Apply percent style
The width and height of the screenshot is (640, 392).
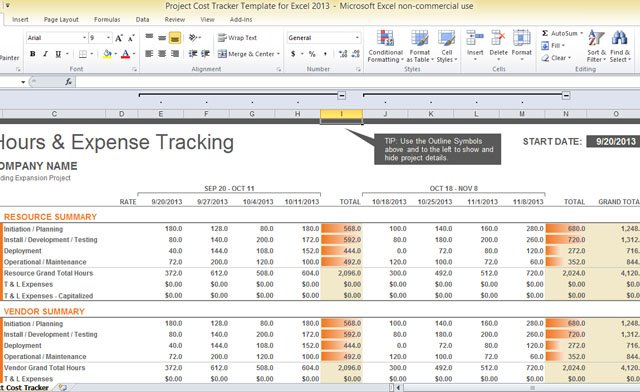312,53
